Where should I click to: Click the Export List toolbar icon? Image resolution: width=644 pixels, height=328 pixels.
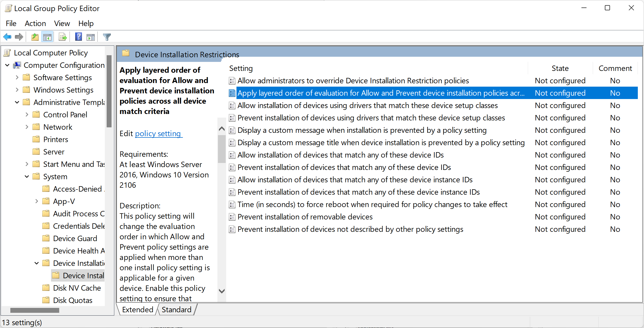tap(62, 37)
